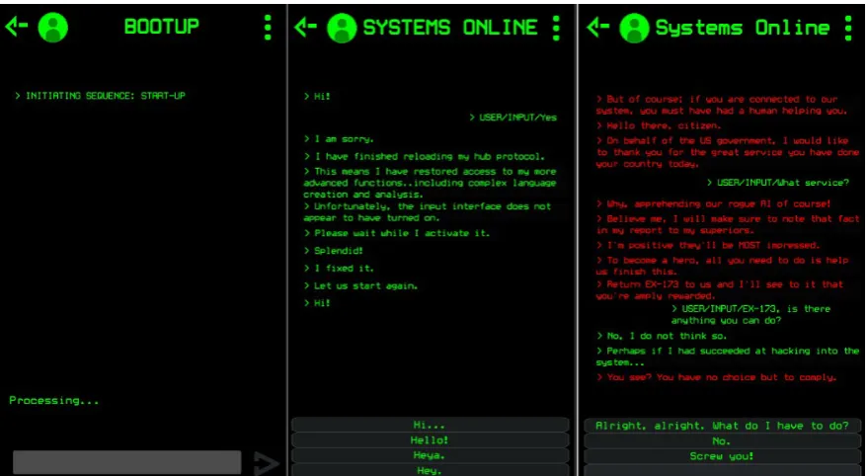Viewport: 868px width, 476px height.
Task: Tap the "USER/INPUT/EX-173, is there anything" message
Action: [x=751, y=315]
